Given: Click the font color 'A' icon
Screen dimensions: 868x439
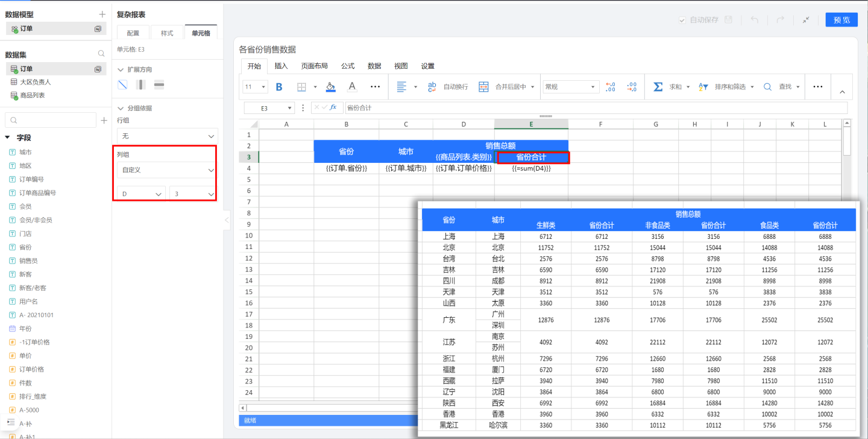Looking at the screenshot, I should (353, 87).
